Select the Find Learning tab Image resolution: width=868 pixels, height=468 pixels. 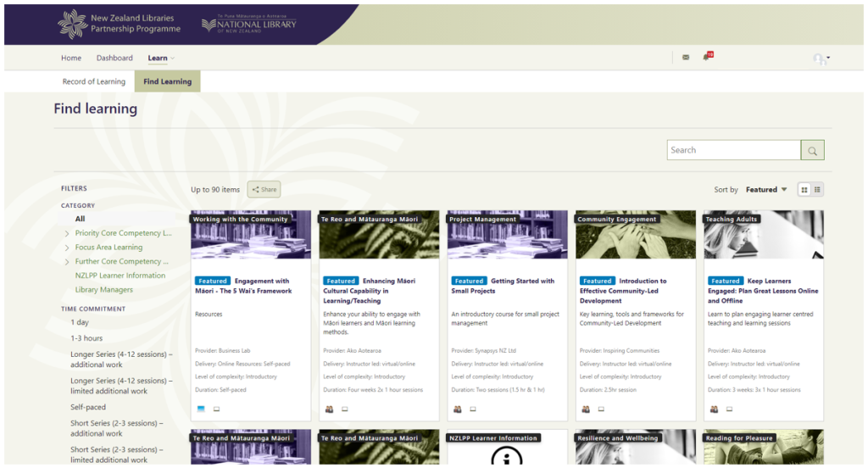pyautogui.click(x=167, y=81)
